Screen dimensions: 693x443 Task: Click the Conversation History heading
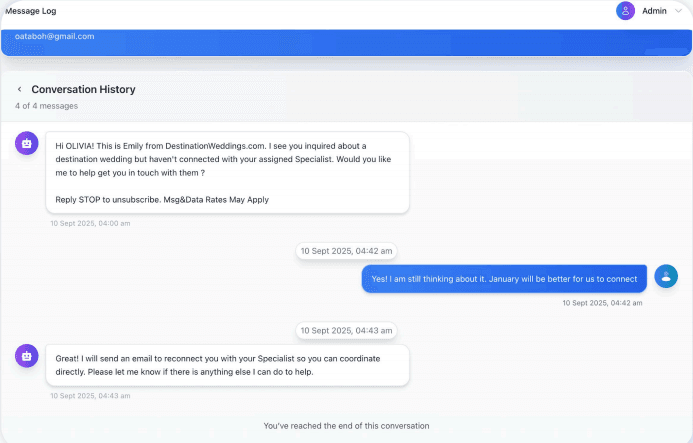point(83,89)
